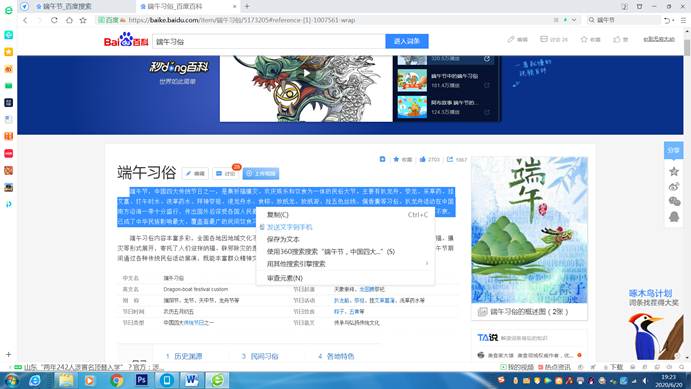Click the blue 进入词条 button
The image size is (691, 389).
(407, 41)
